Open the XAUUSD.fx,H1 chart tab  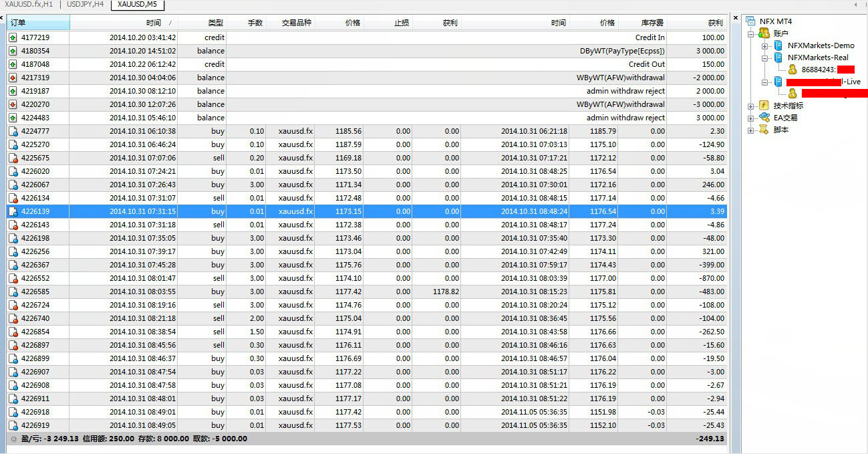click(x=29, y=5)
